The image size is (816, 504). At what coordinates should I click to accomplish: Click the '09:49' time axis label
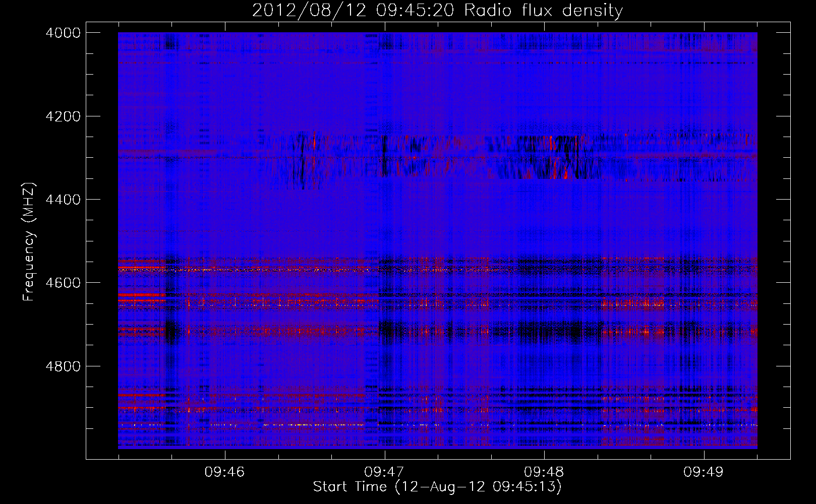[x=704, y=472]
